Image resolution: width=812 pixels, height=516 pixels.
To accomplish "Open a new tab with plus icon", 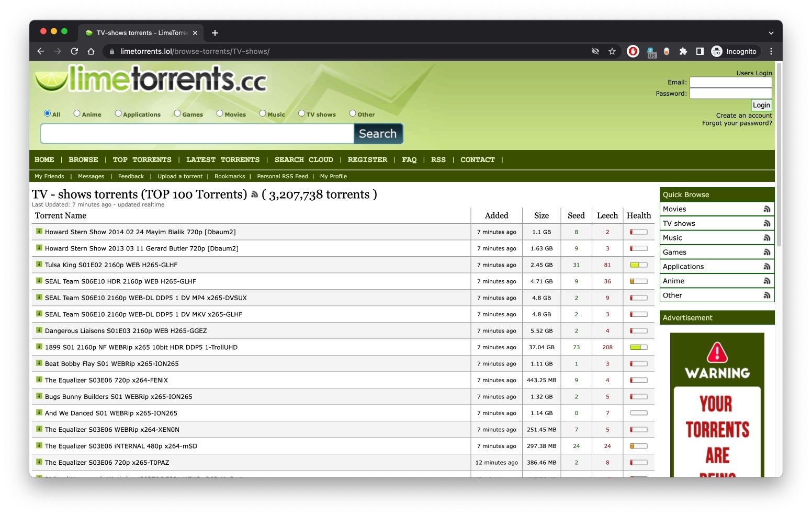I will (x=215, y=33).
